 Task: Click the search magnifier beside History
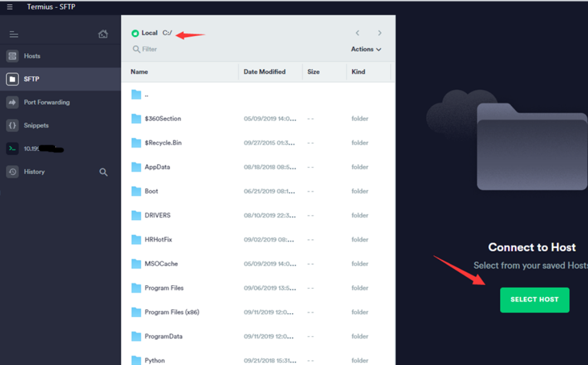104,172
